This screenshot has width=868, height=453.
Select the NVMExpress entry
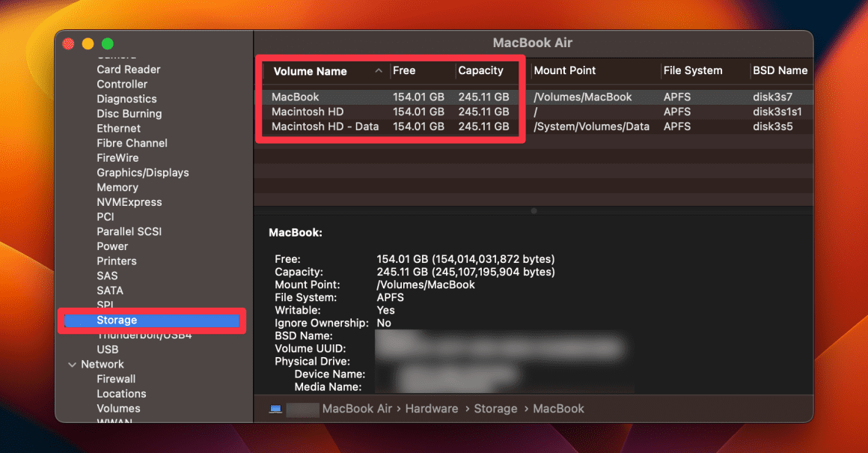click(129, 201)
